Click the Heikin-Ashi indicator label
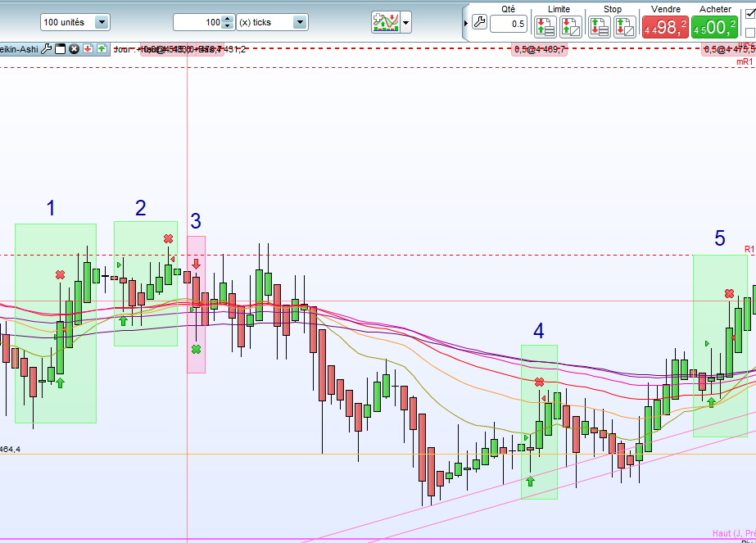Image resolution: width=756 pixels, height=543 pixels. click(19, 49)
